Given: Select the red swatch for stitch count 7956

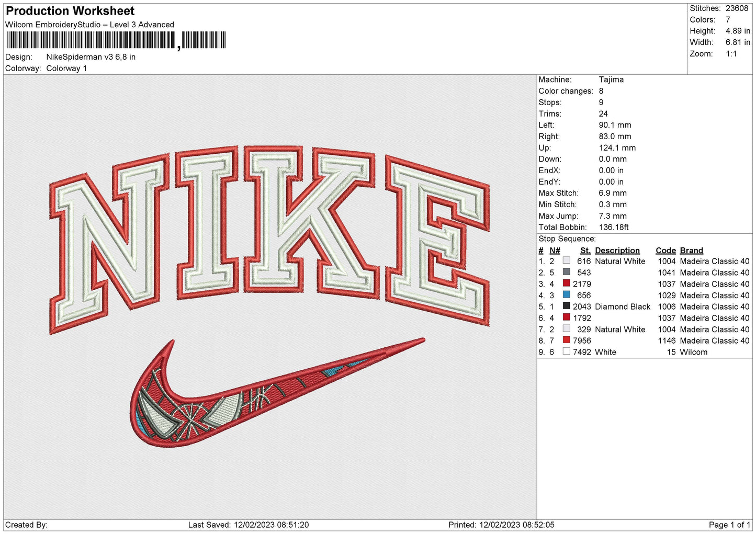Looking at the screenshot, I should click(566, 340).
